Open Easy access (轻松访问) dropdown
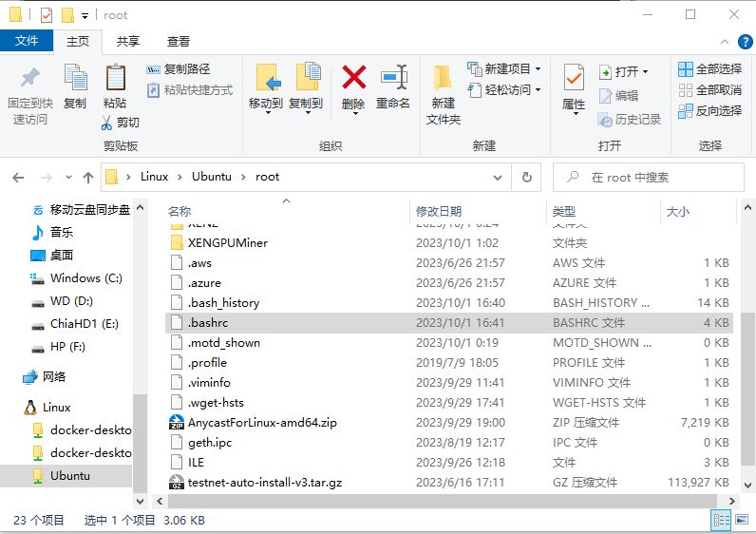This screenshot has width=756, height=534. [x=503, y=89]
